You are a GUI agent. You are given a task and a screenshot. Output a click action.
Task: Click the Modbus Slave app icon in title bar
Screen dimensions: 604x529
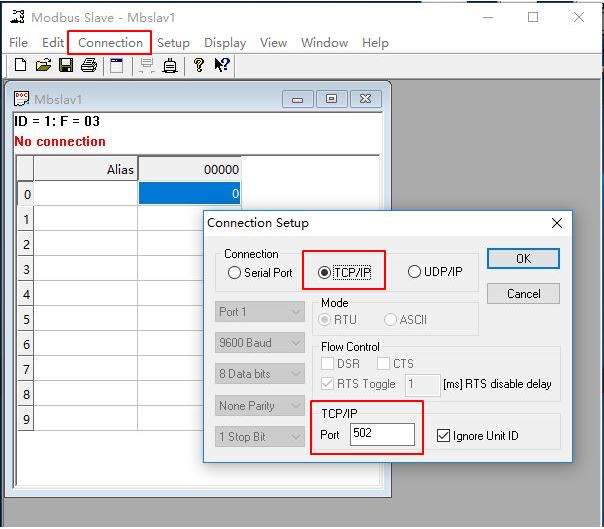pyautogui.click(x=17, y=17)
